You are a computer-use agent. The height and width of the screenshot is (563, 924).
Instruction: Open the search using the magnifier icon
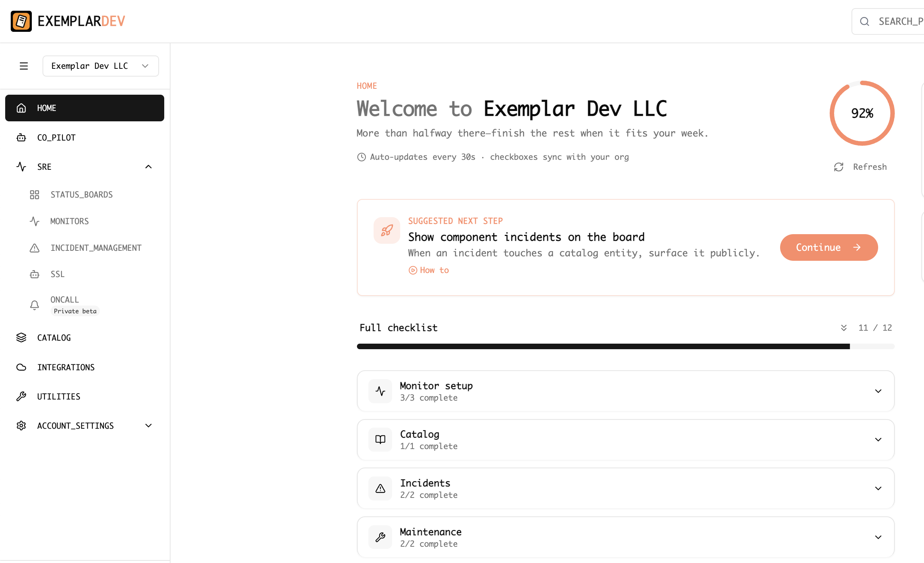coord(865,21)
